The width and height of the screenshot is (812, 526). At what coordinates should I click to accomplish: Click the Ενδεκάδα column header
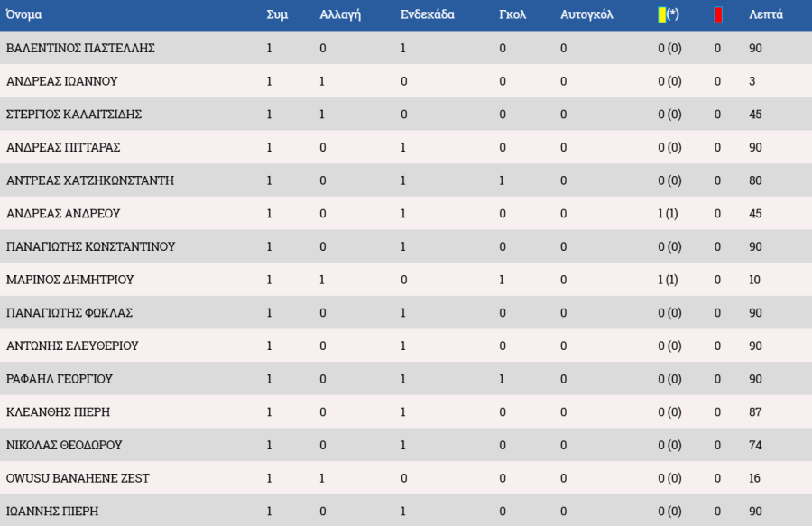click(x=427, y=15)
